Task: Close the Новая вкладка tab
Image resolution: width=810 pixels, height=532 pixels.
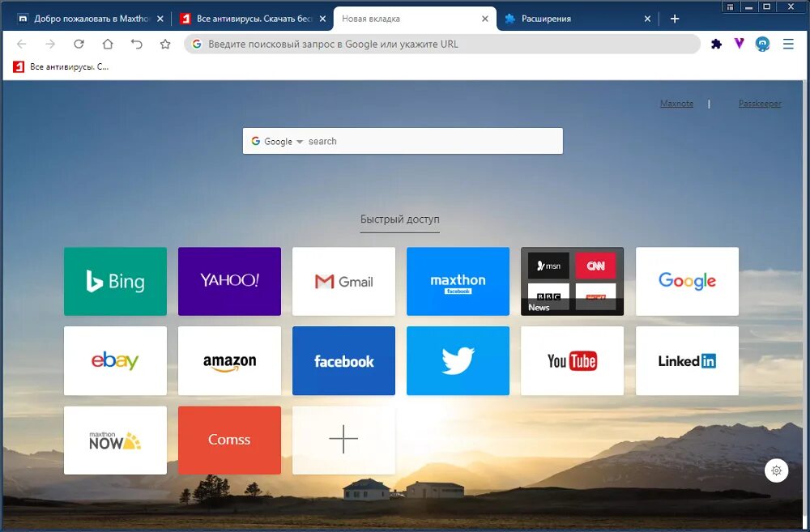Action: 485,19
